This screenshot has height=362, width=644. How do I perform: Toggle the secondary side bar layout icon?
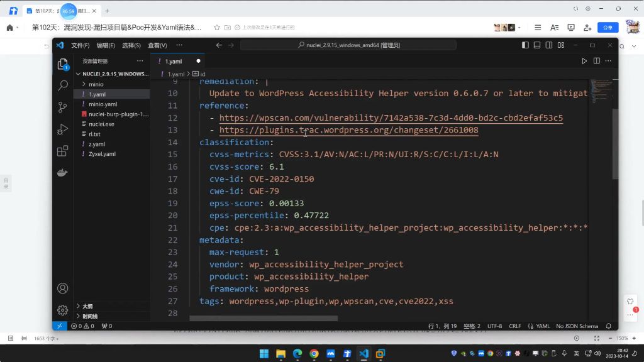click(x=548, y=45)
